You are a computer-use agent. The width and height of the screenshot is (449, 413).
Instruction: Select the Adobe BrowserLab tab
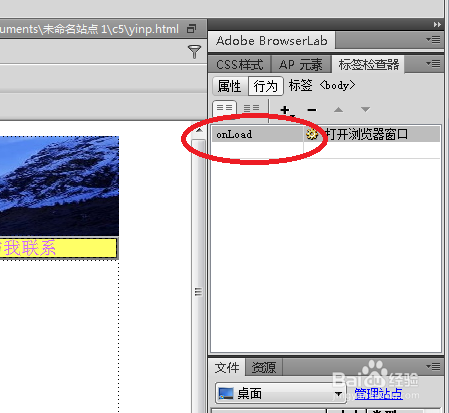tap(272, 41)
